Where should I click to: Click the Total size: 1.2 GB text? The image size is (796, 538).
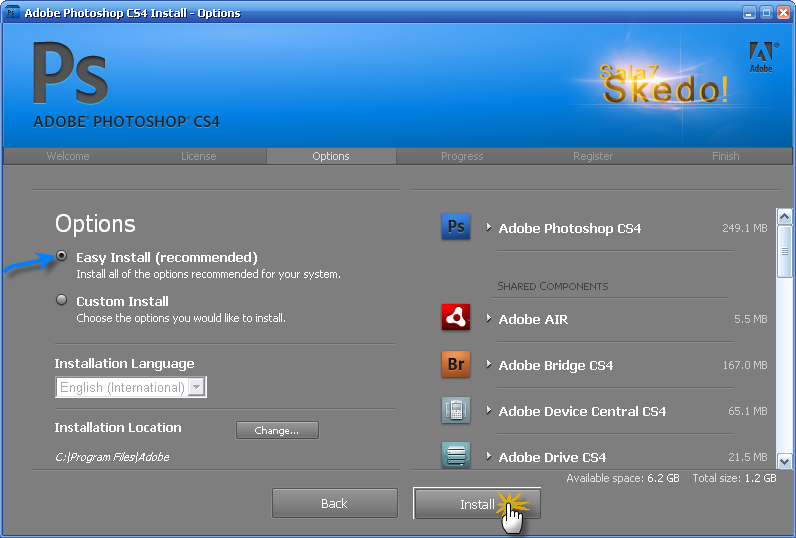[735, 478]
